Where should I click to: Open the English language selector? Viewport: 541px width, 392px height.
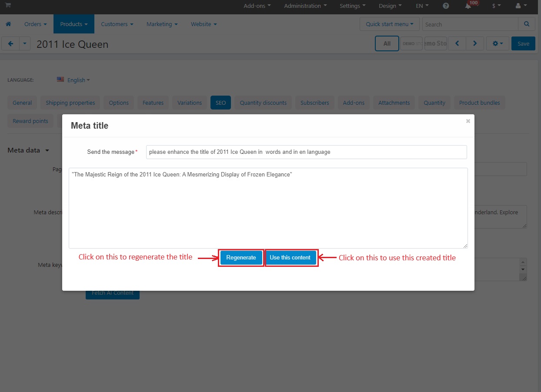(79, 80)
